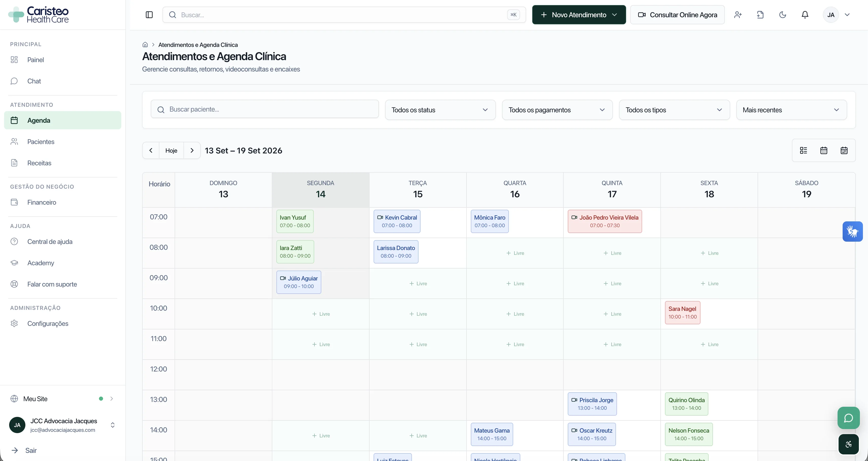Open Financeiro in sidebar
This screenshot has height=461, width=868.
coord(63,202)
